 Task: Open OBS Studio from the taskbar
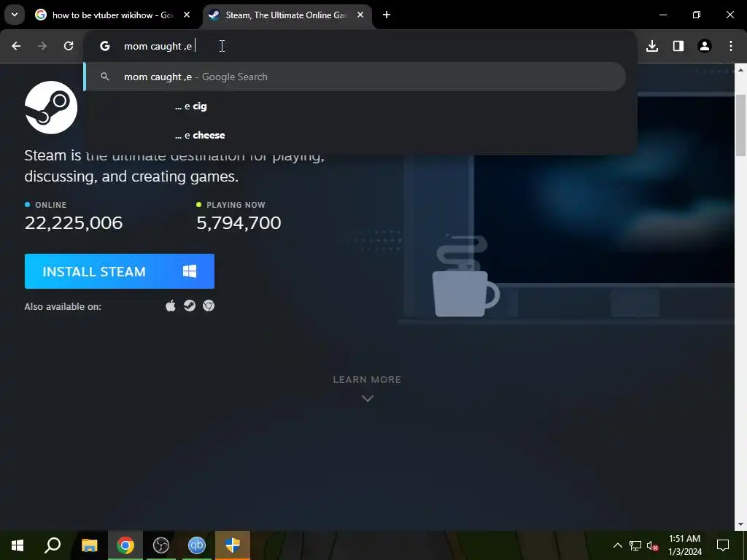(161, 545)
